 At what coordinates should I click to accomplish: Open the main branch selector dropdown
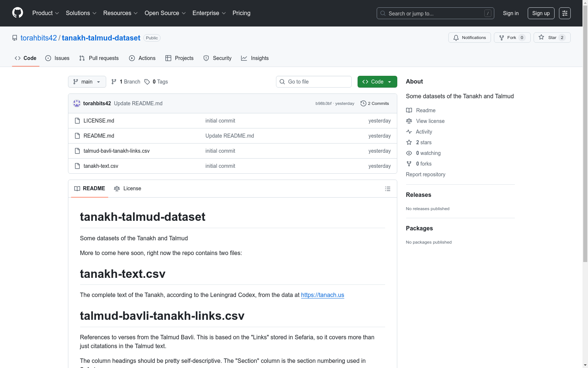[x=87, y=82]
